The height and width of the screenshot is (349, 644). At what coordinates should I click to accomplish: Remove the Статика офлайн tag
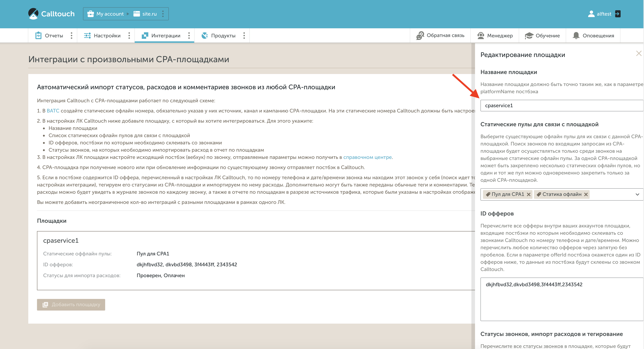(x=586, y=194)
